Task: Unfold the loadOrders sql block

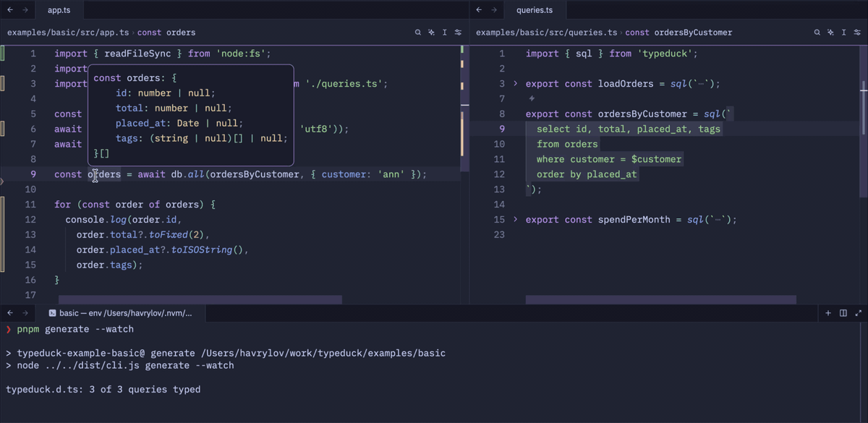Action: [x=516, y=84]
